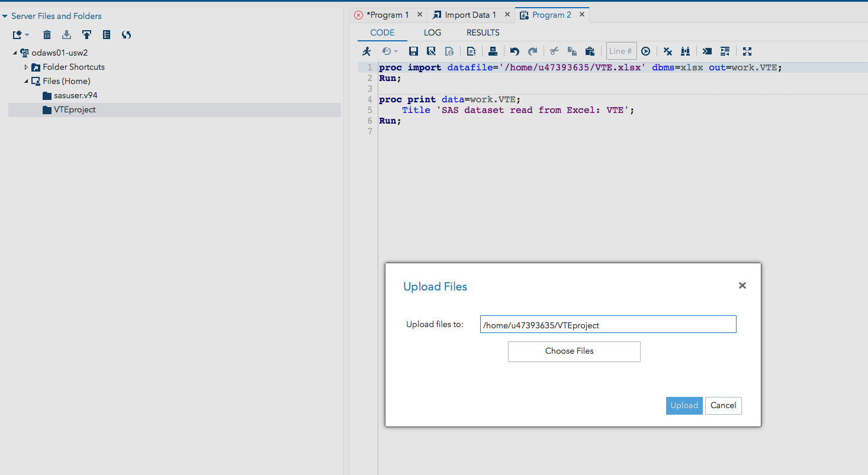
Task: Paste code from the clipboard
Action: tap(590, 51)
